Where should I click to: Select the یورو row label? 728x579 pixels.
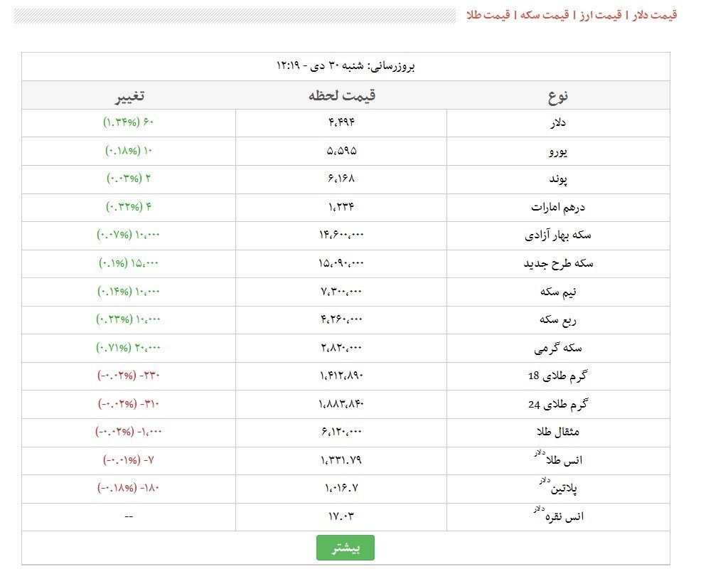[558, 152]
